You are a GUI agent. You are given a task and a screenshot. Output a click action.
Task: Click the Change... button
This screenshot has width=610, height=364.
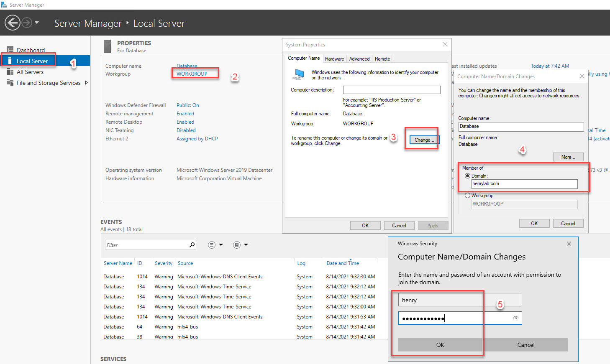[x=424, y=140]
